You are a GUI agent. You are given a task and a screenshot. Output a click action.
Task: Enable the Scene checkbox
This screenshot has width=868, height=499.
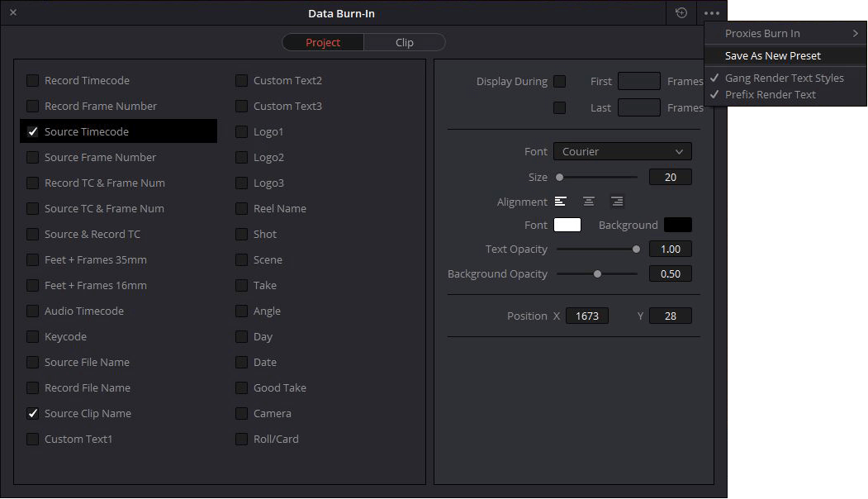click(x=241, y=259)
